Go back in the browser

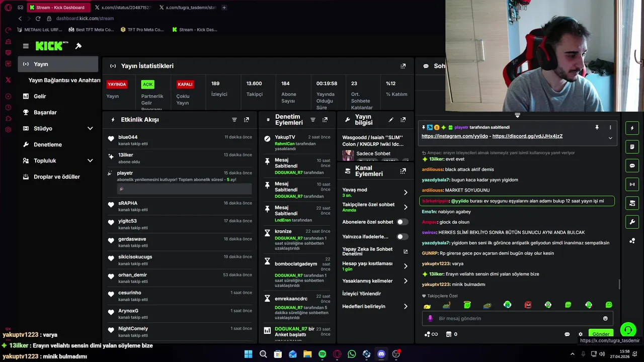20,19
